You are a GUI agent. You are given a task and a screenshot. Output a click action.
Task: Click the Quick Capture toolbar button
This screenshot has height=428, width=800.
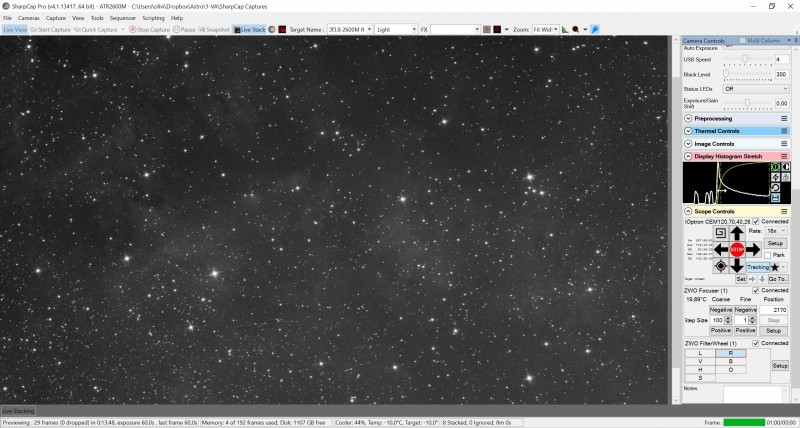point(95,30)
